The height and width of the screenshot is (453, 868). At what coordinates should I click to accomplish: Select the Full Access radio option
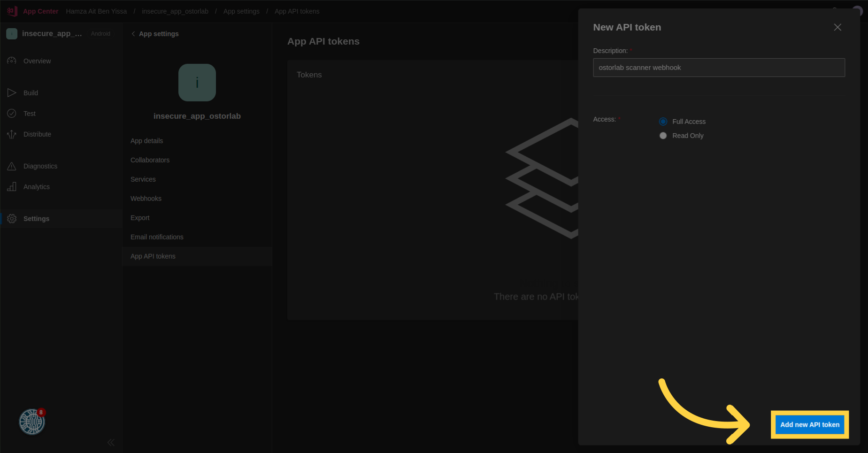663,122
